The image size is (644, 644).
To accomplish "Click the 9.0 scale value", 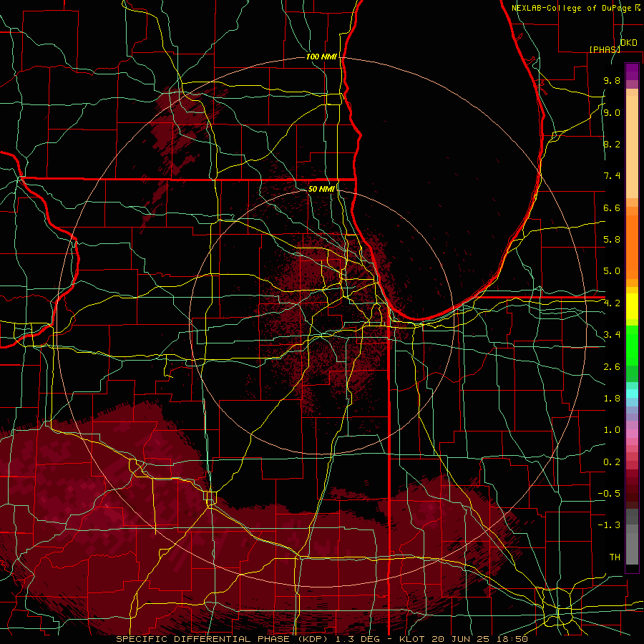I will (612, 112).
